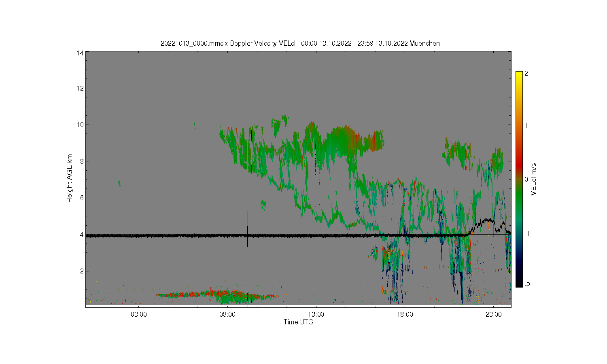The width and height of the screenshot is (607, 364).
Task: Click the 'Height AGL km' y-axis label
Action: [70, 178]
